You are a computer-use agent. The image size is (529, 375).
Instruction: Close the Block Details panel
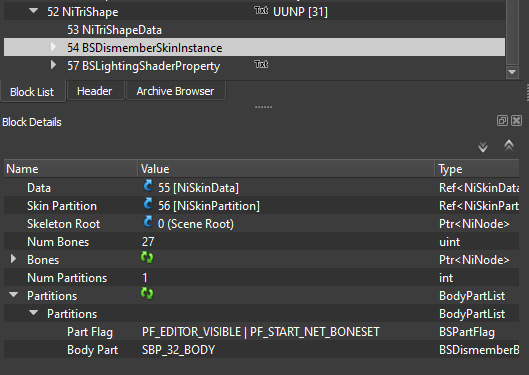[x=517, y=121]
